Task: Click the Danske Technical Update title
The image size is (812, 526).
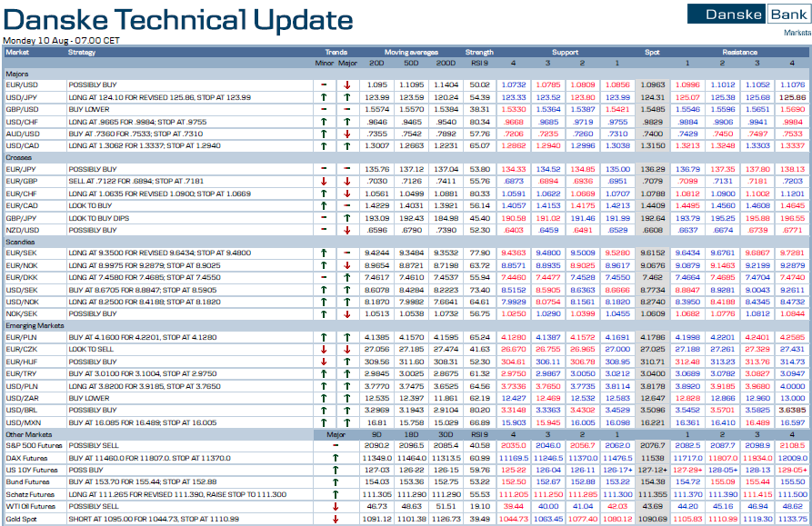Action: (178, 20)
